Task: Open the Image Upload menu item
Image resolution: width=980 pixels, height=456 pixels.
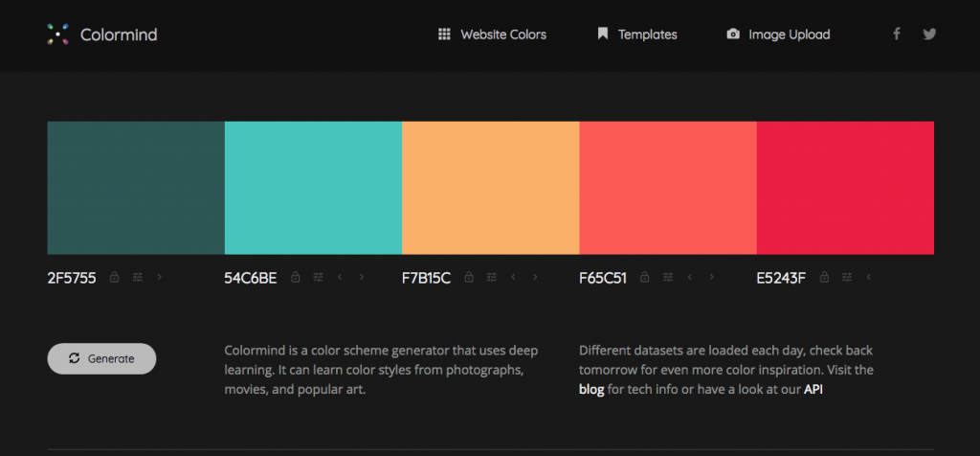Action: click(790, 34)
